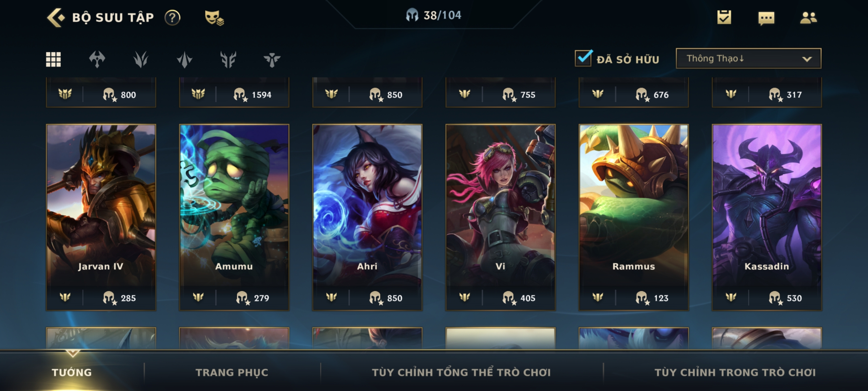
Task: Open the Thông Thạo sort dropdown
Action: 748,58
